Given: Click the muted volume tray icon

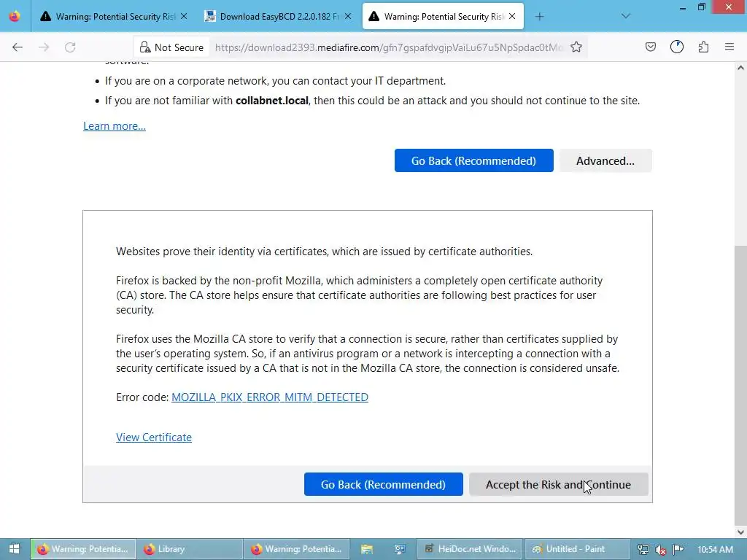Looking at the screenshot, I should tap(661, 550).
